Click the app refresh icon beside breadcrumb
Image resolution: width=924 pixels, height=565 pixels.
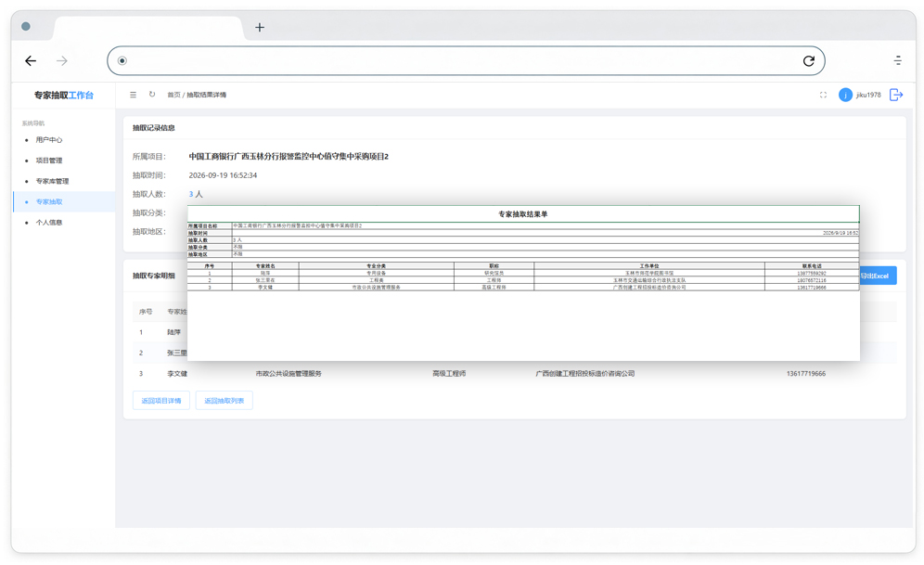(152, 95)
